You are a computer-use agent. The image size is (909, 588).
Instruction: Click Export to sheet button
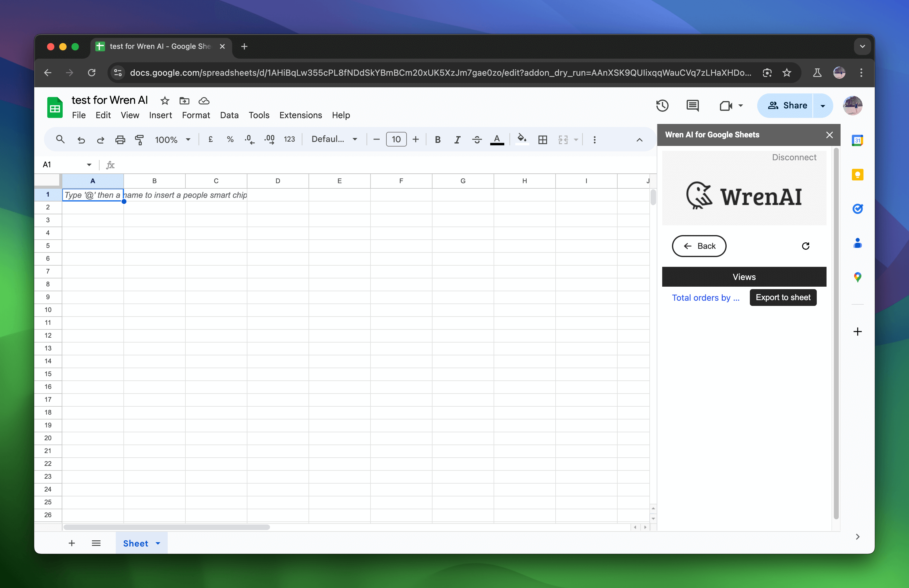(x=783, y=297)
